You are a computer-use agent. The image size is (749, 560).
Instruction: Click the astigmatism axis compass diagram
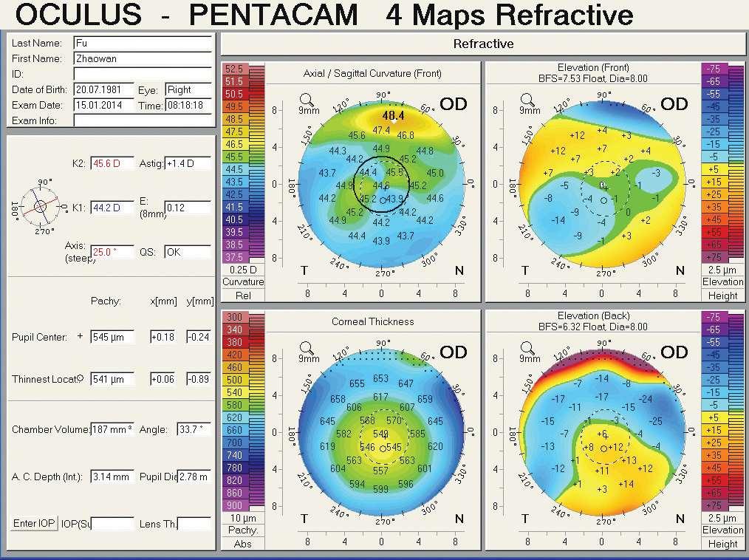click(40, 206)
